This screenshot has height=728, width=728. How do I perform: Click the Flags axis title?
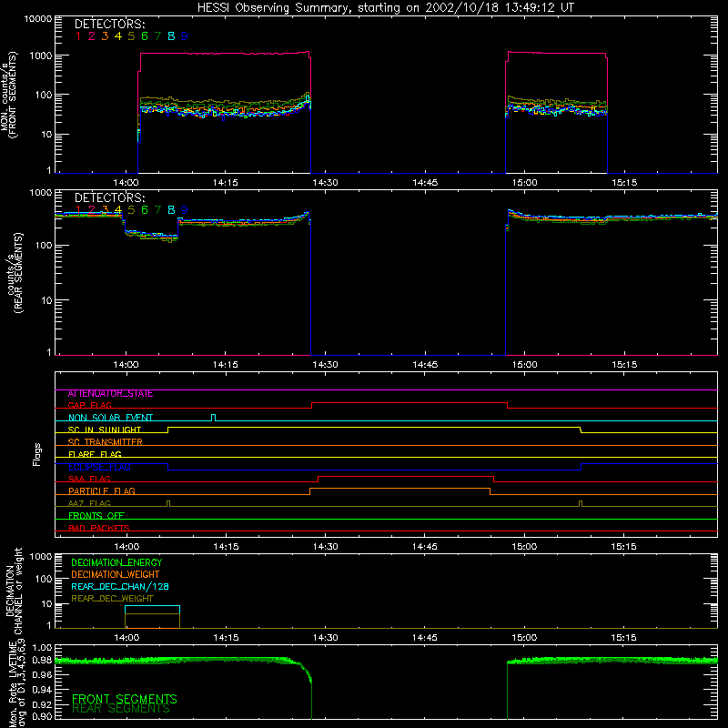coord(37,454)
